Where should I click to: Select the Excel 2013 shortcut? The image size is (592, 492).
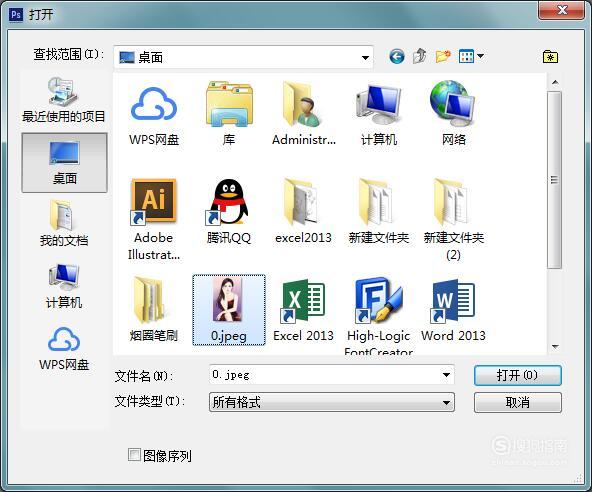pyautogui.click(x=304, y=310)
